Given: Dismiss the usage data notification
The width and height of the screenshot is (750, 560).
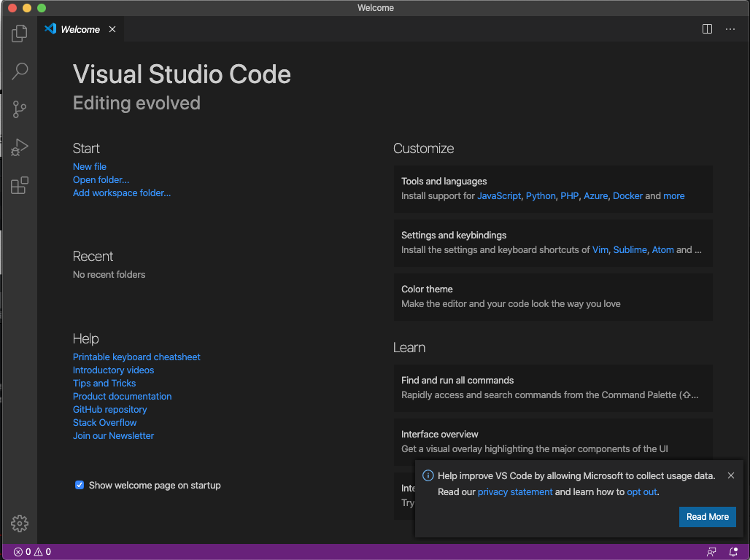Looking at the screenshot, I should [x=730, y=475].
